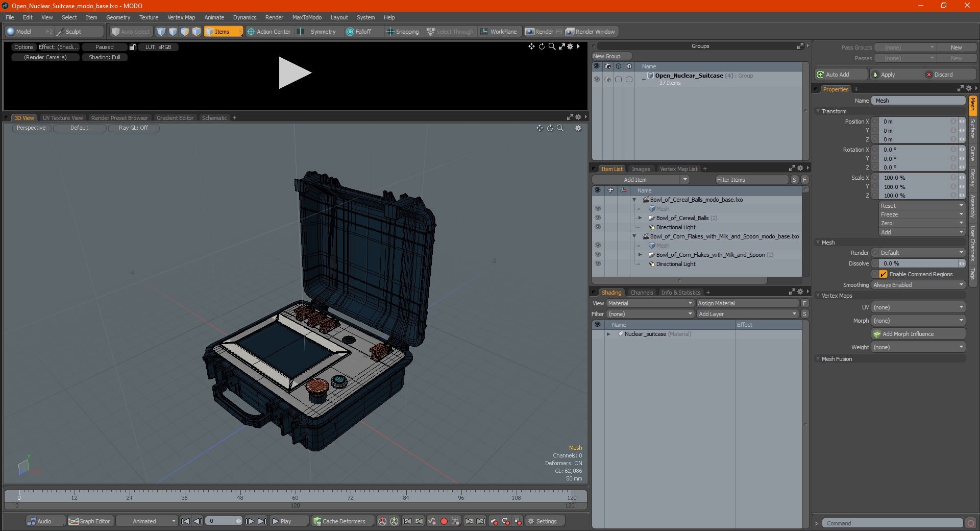Click the Command input field
980x531 pixels.
(892, 523)
